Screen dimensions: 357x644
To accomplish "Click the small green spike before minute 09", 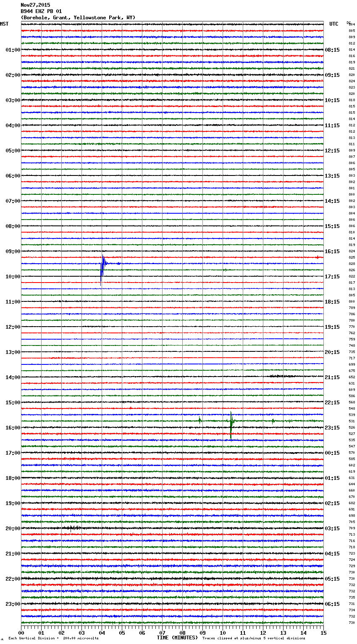I will click(199, 420).
